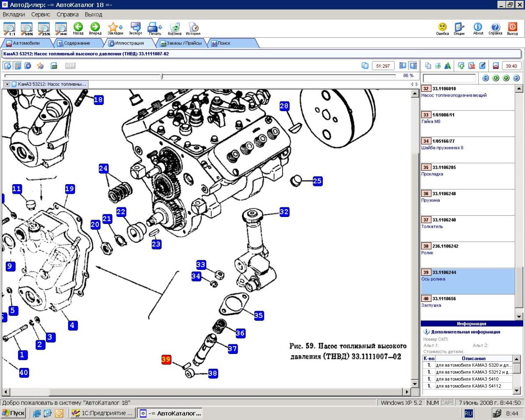Image resolution: width=525 pixels, height=420 pixels.
Task: Click the Экспорт export icon
Action: [136, 29]
